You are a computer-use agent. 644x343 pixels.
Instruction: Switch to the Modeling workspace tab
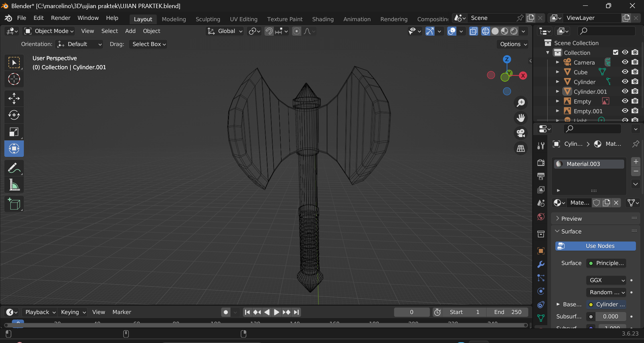pyautogui.click(x=174, y=19)
